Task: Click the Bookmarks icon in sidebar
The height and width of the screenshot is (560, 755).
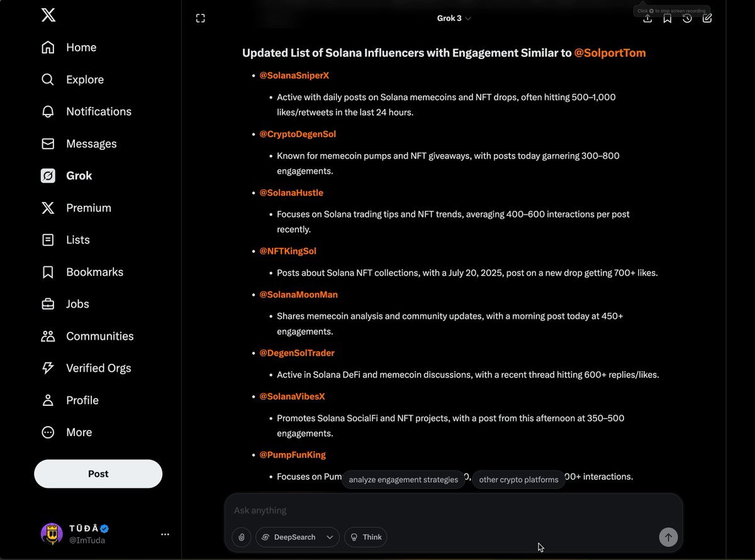Action: pos(48,272)
